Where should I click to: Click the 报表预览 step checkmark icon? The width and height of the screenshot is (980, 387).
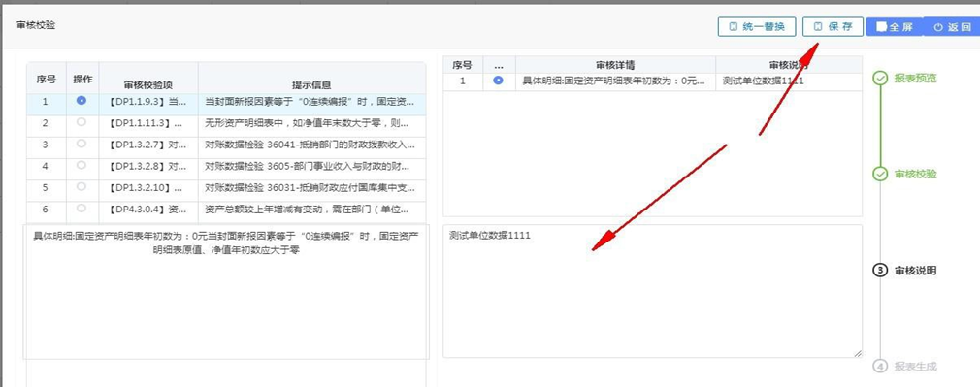click(880, 79)
